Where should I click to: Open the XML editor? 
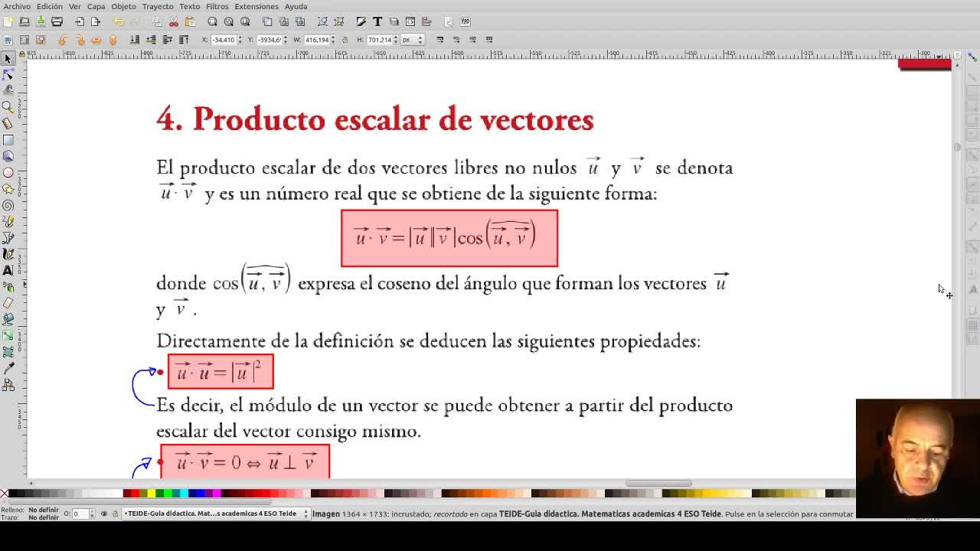click(410, 21)
